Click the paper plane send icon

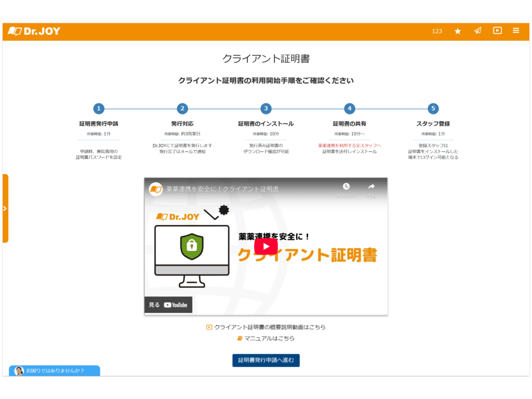(477, 31)
